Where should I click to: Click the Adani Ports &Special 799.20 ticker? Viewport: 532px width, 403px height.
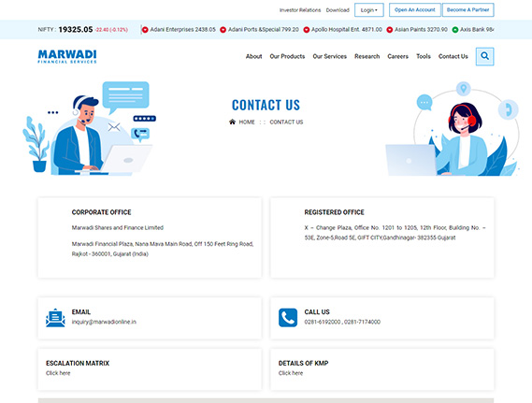click(264, 30)
